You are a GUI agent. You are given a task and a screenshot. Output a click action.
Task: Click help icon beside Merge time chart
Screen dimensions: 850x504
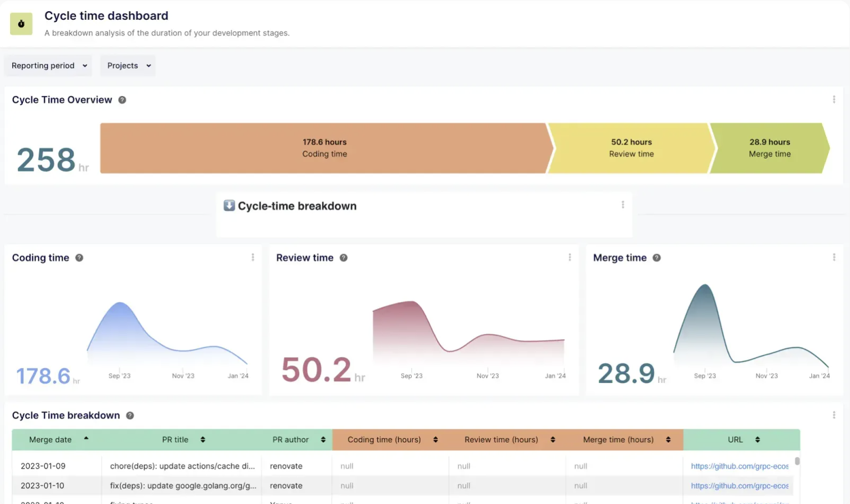[657, 258]
